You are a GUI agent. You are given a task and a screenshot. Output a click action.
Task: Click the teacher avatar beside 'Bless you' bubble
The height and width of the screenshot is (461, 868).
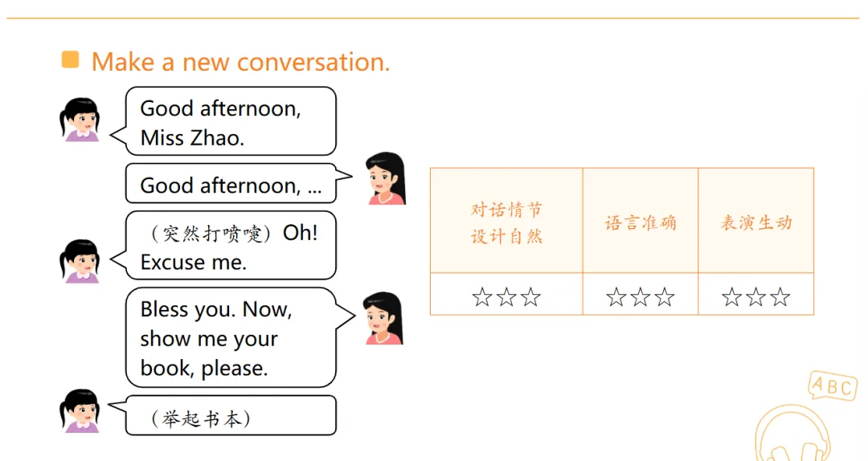[x=383, y=318]
